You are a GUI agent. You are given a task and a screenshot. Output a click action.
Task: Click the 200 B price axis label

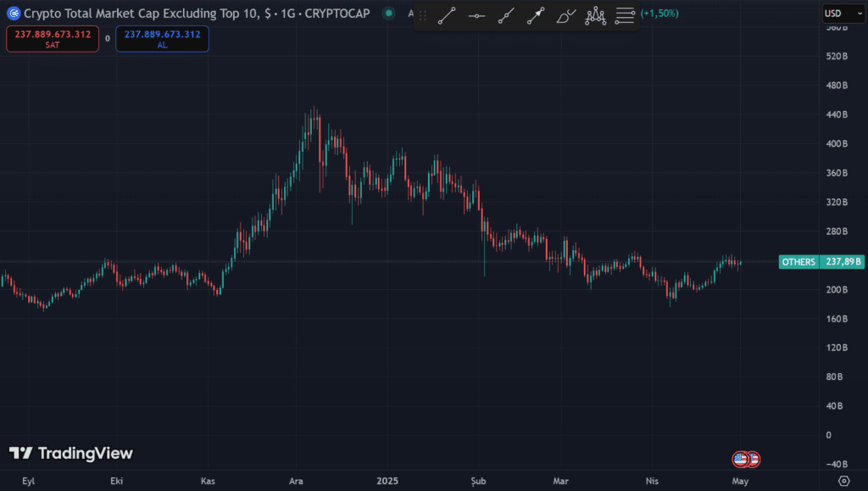837,289
